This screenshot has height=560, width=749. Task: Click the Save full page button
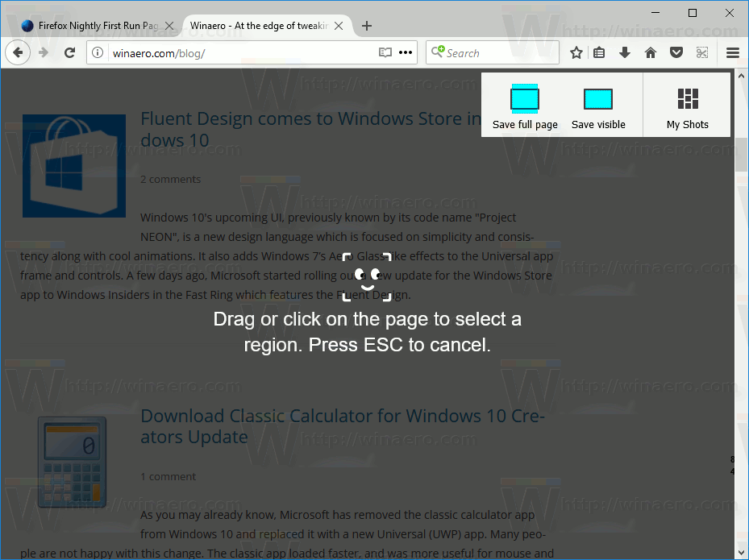(x=525, y=105)
